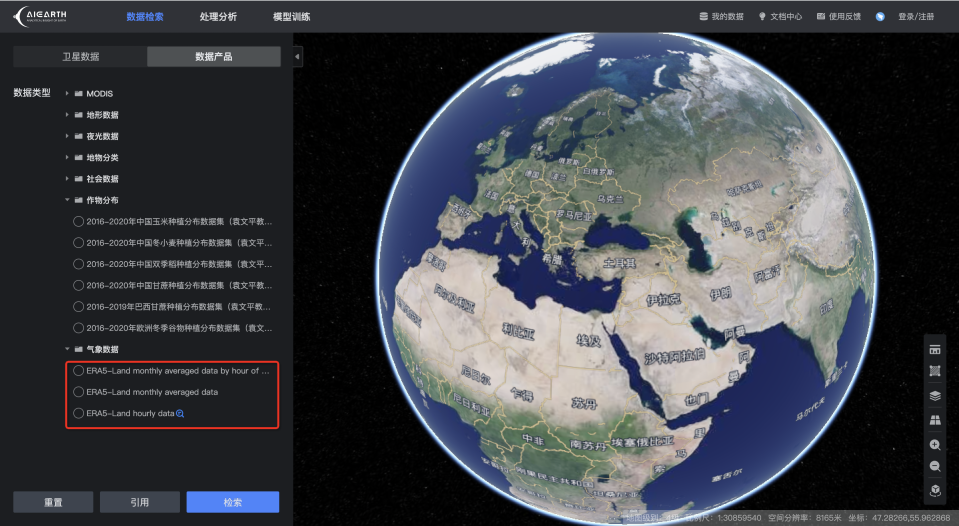Image resolution: width=959 pixels, height=526 pixels.
Task: Click magnifier icon next to ERA5-Land hourly data
Action: (x=180, y=413)
